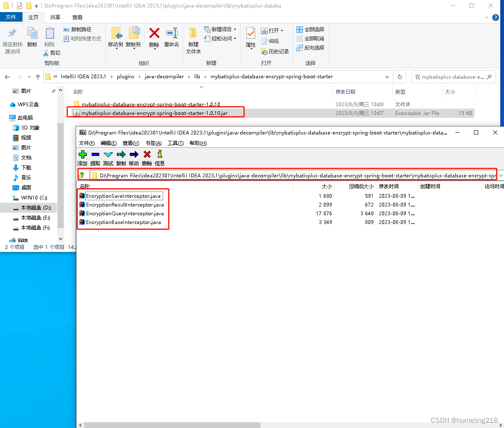Viewport: 504px width, 428px height.
Task: Collapse the Explorer ribbon chevron
Action: tap(486, 17)
